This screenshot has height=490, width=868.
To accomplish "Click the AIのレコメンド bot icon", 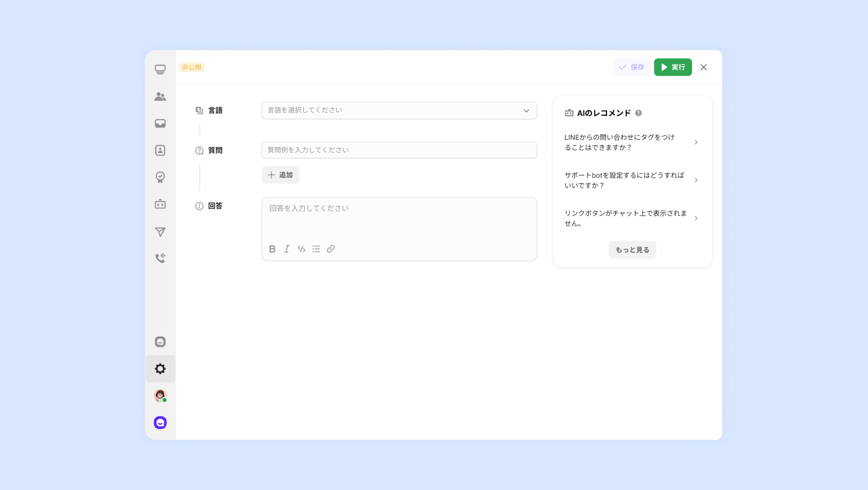I will click(569, 113).
